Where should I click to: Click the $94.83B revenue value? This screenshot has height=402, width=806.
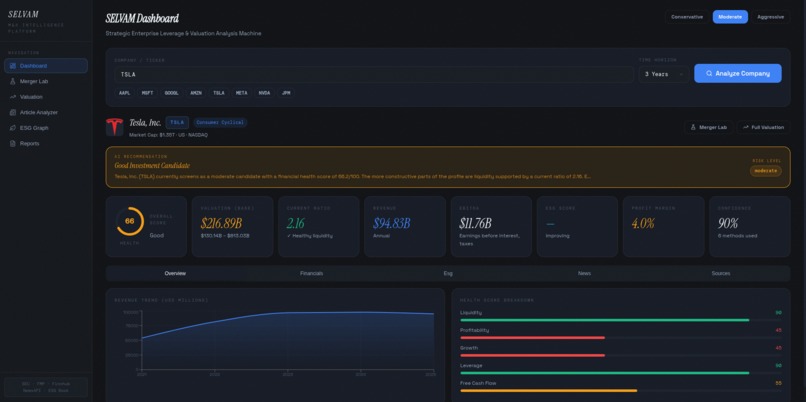click(392, 223)
